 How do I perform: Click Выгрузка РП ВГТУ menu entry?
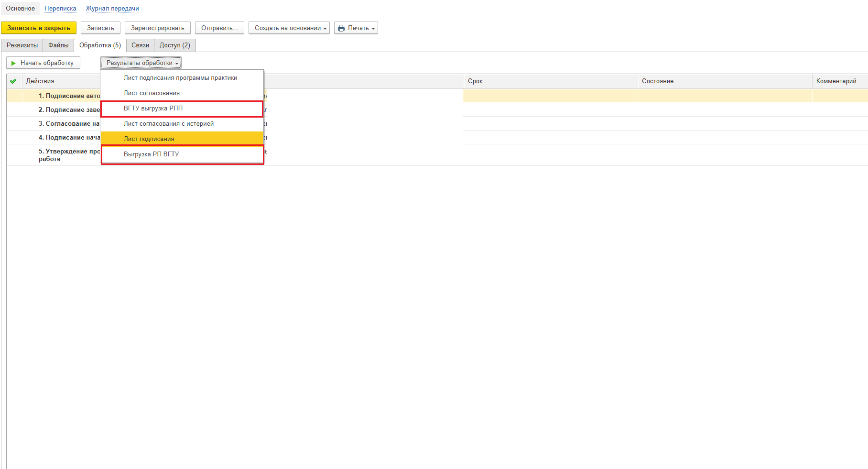(x=151, y=154)
